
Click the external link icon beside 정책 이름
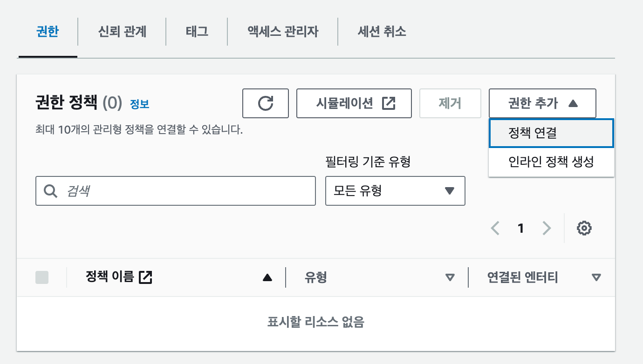point(146,277)
